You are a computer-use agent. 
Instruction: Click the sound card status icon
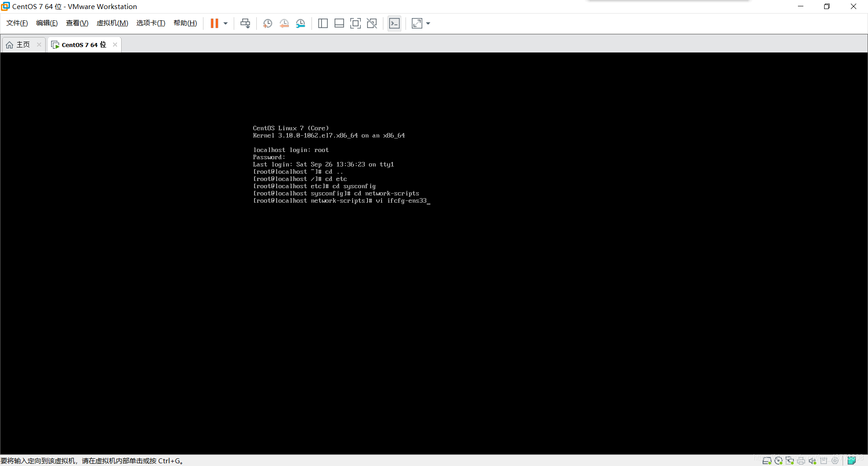pyautogui.click(x=812, y=461)
